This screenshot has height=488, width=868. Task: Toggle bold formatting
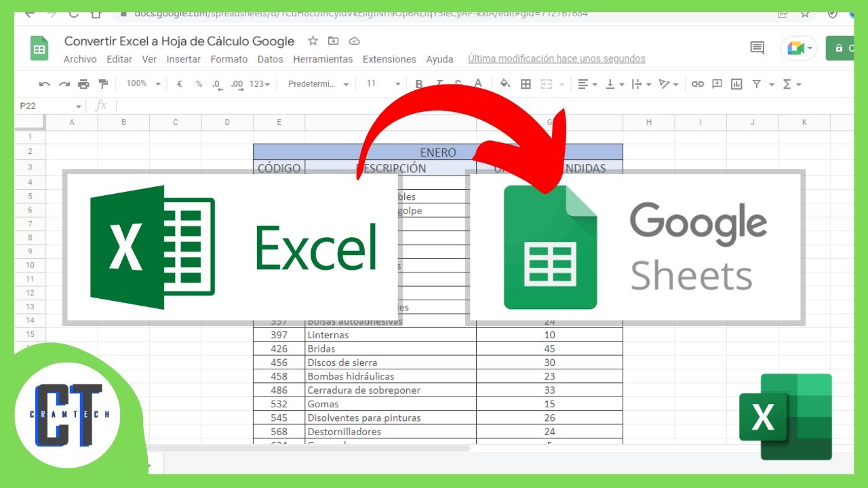click(x=419, y=84)
